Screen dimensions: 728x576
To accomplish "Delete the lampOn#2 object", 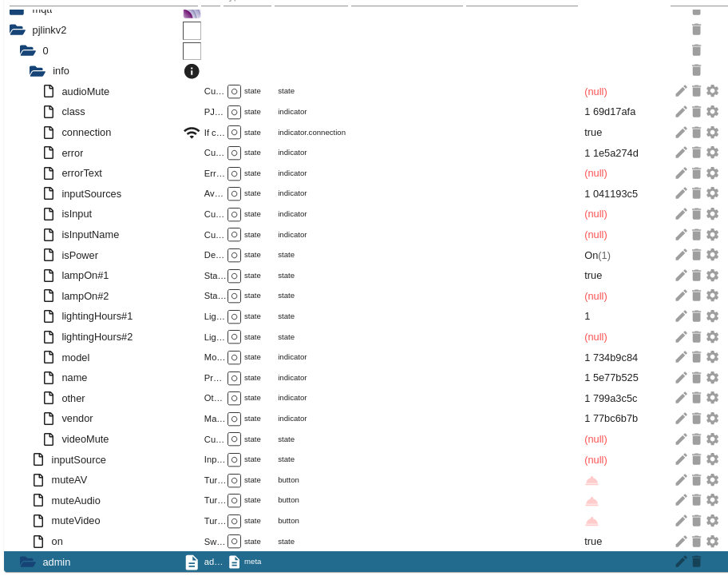I will point(696,296).
